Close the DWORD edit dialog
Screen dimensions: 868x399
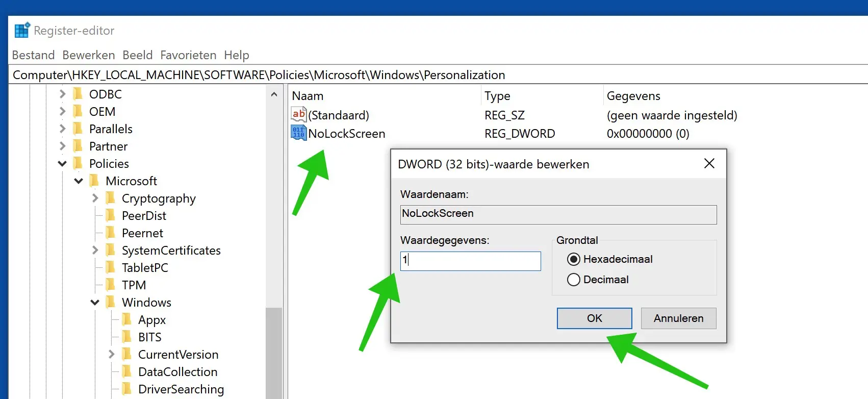[709, 163]
